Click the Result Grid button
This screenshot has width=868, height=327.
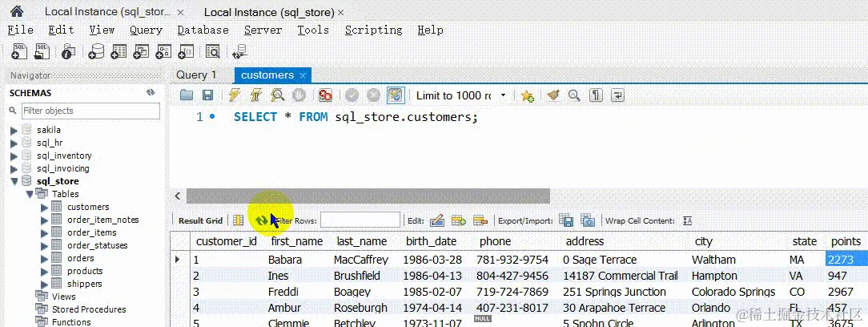200,220
